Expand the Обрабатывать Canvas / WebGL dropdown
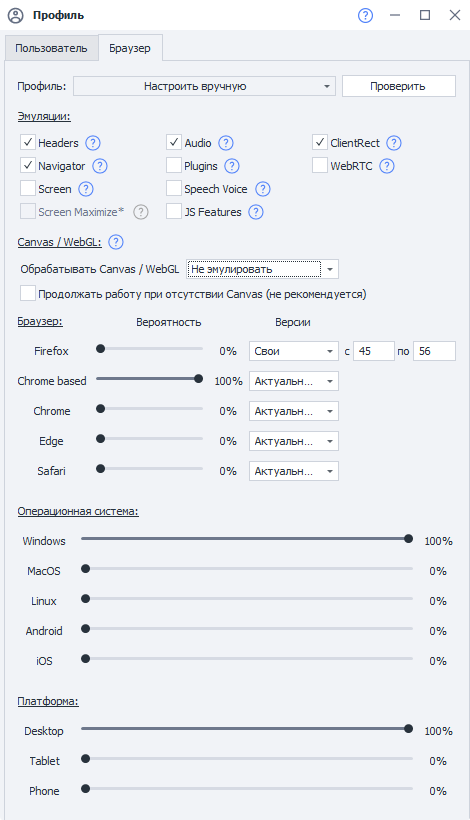The width and height of the screenshot is (470, 820). [262, 269]
